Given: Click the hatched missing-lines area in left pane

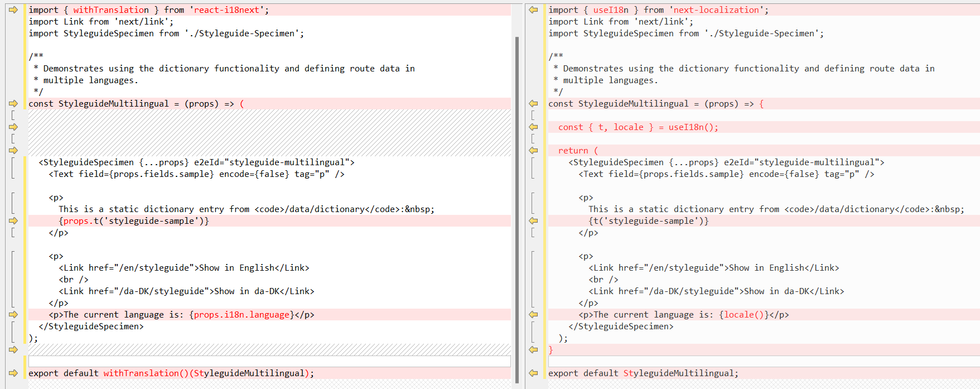Looking at the screenshot, I should (269, 133).
